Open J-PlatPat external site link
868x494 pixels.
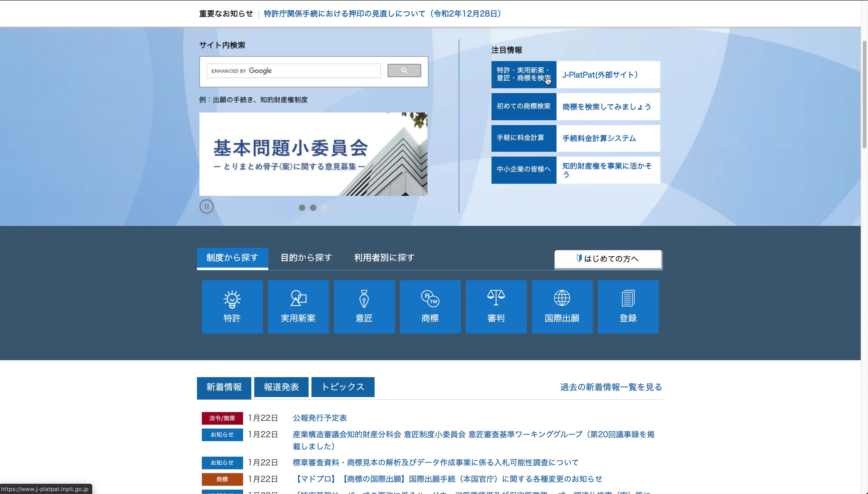coord(600,75)
